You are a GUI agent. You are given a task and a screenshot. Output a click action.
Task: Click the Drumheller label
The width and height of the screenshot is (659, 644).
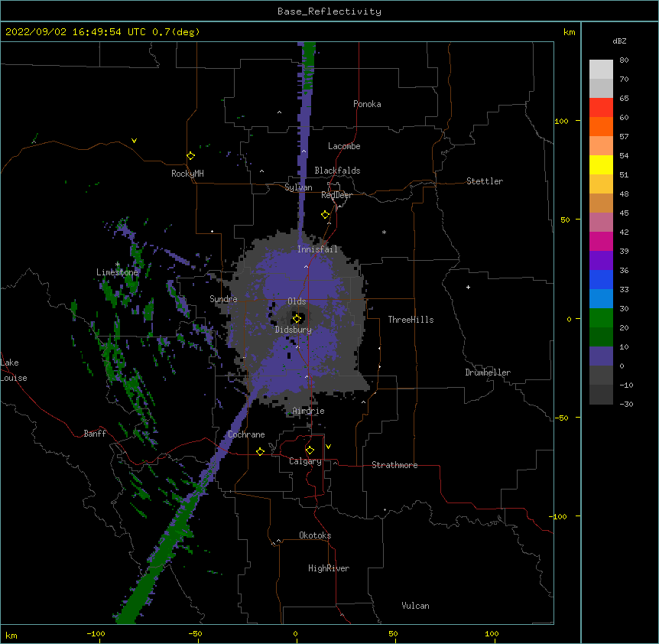(488, 372)
